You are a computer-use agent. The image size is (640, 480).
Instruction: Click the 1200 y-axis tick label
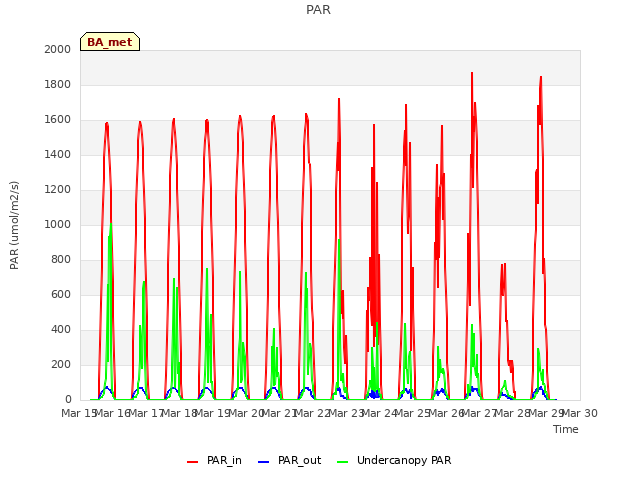coord(58,189)
